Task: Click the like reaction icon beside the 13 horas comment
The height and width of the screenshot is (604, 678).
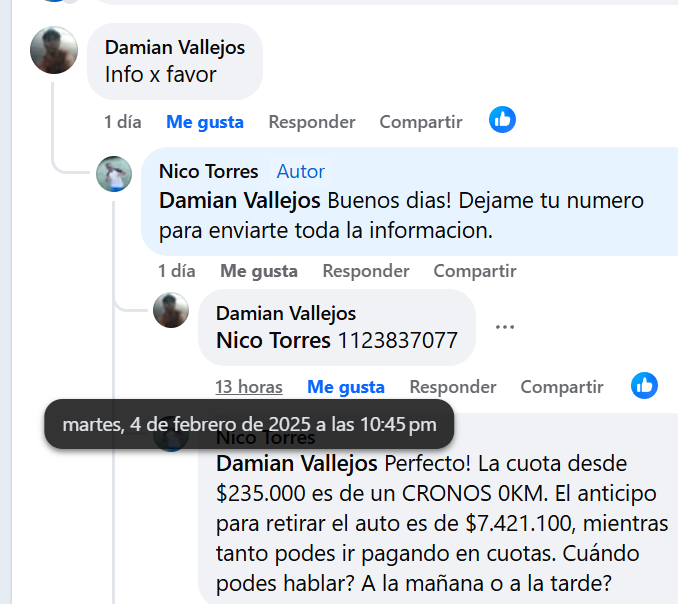Action: point(644,385)
